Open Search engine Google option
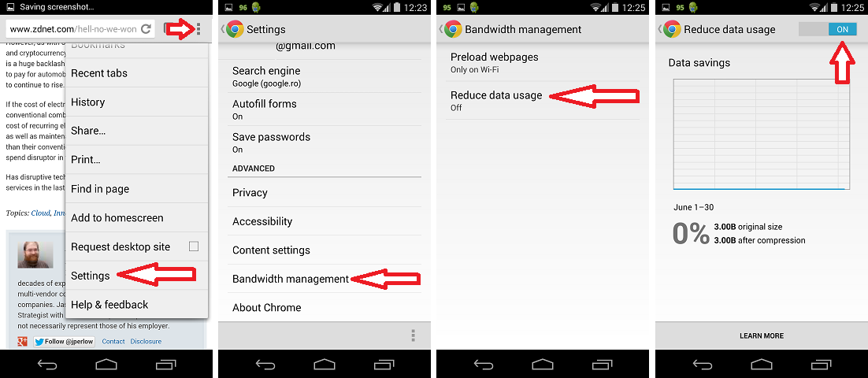This screenshot has width=868, height=378. pyautogui.click(x=325, y=76)
